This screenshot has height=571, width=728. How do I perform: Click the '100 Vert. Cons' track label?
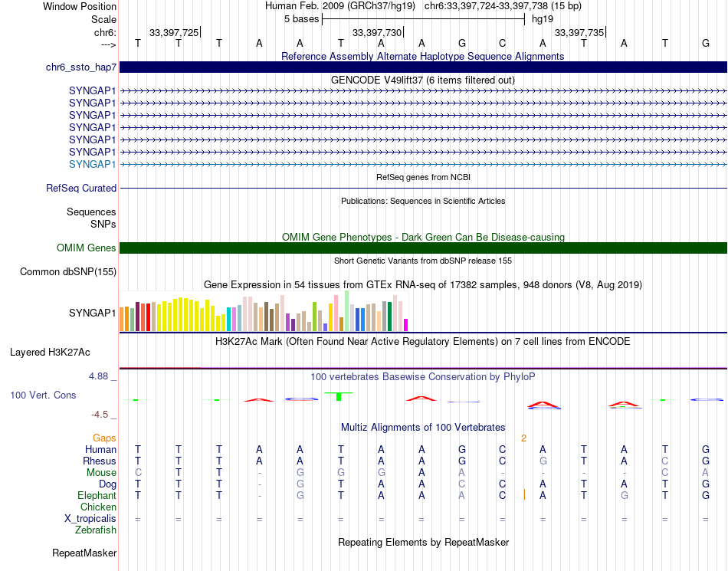click(43, 395)
